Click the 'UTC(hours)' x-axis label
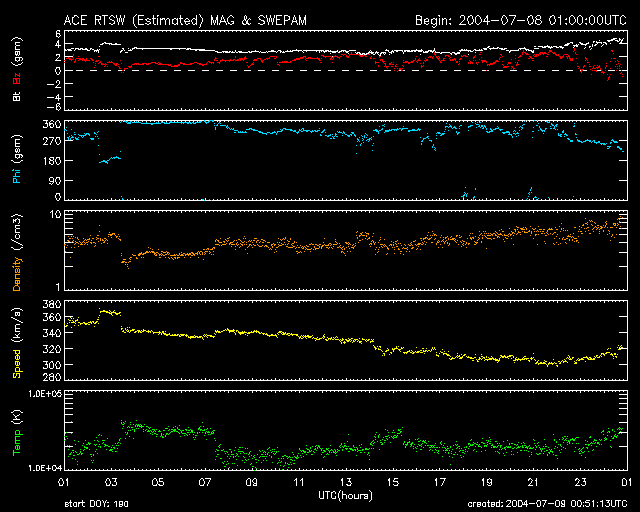 (345, 496)
